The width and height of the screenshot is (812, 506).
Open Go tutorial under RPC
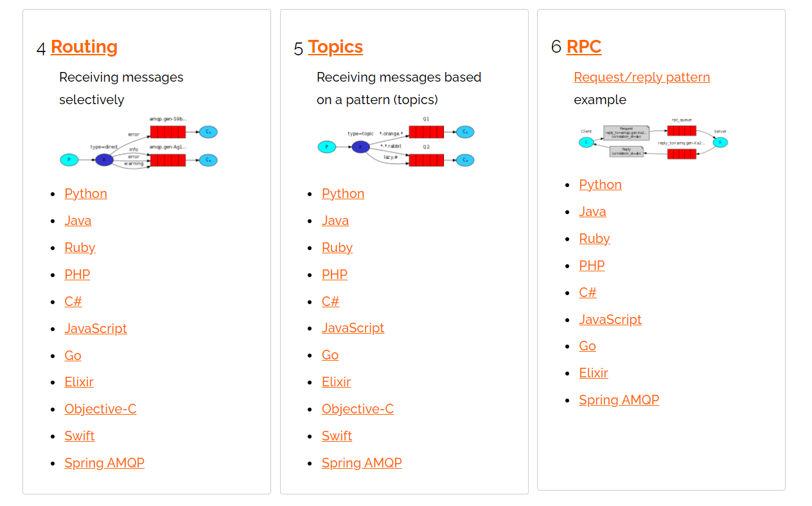click(x=588, y=346)
